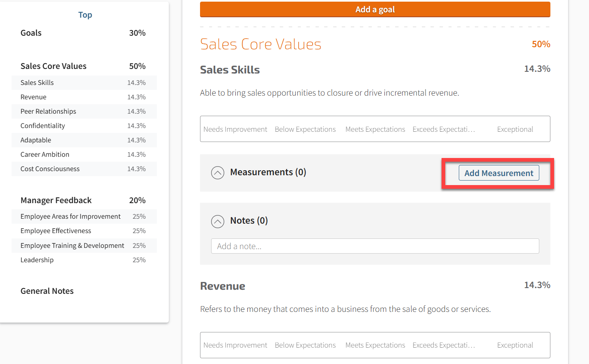The image size is (589, 364).
Task: Select Employee Areas for Improvement
Action: coord(84,216)
